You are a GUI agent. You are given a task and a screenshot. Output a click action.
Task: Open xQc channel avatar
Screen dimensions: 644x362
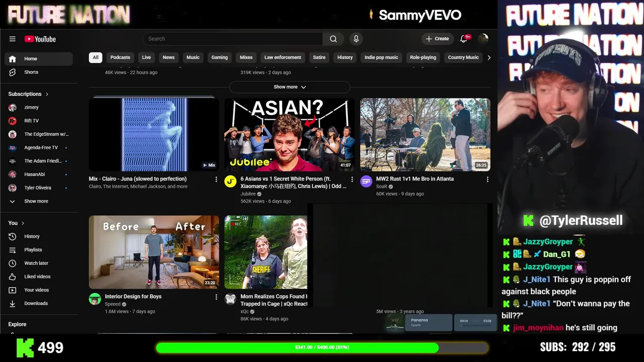(x=230, y=299)
